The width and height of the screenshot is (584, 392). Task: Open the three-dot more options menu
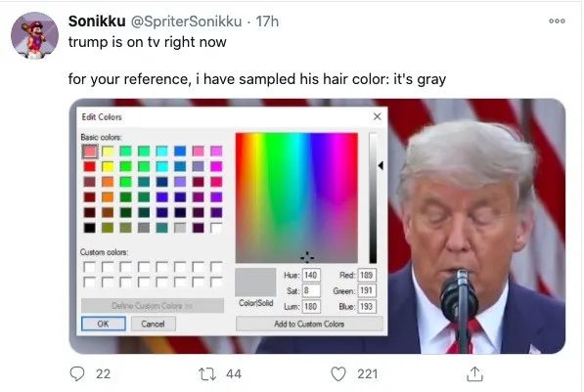tap(557, 22)
